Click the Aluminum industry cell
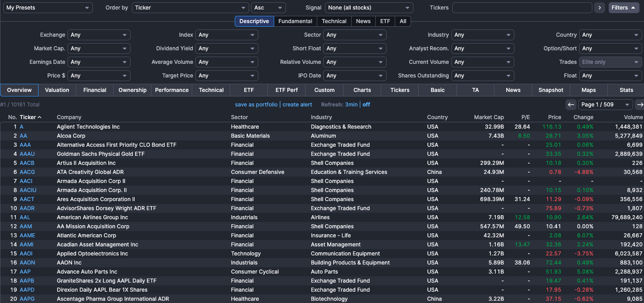This screenshot has height=303, width=644. click(324, 136)
